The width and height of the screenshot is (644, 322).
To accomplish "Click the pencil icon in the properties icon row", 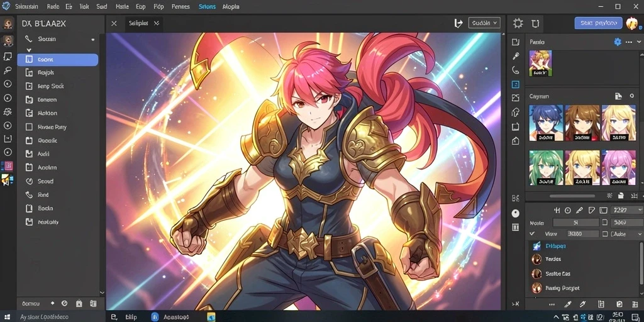I will click(x=579, y=210).
